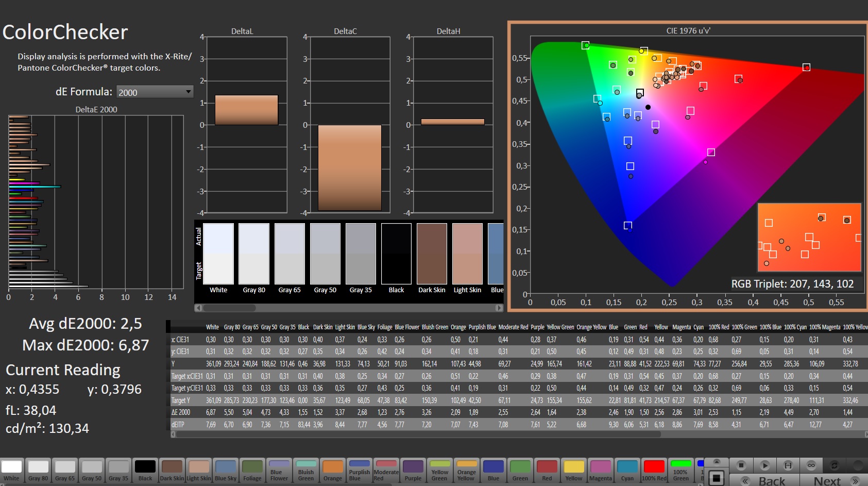
Task: Click the Light Skin actual/target comparison thumbnail
Action: tap(467, 254)
